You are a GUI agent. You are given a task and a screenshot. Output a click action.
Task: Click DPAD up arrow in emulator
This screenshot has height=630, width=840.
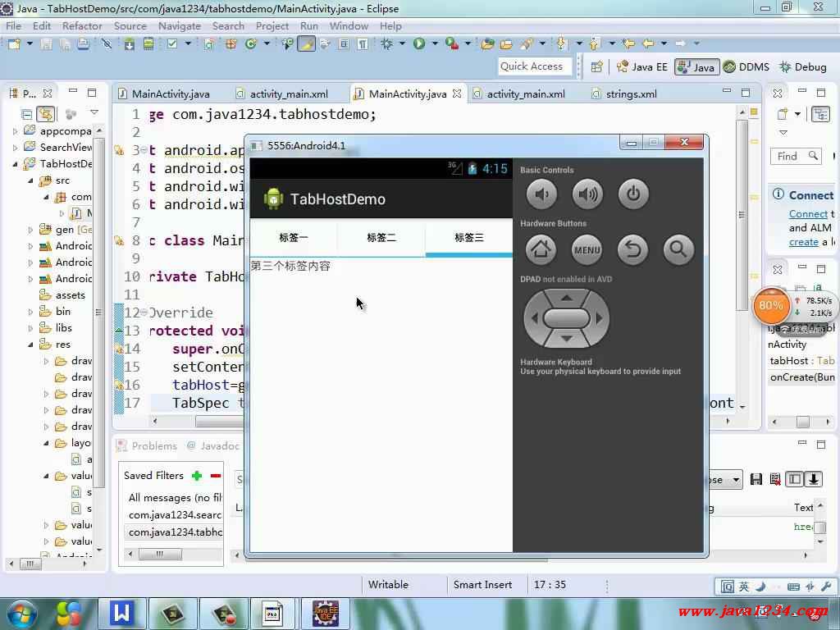point(566,298)
